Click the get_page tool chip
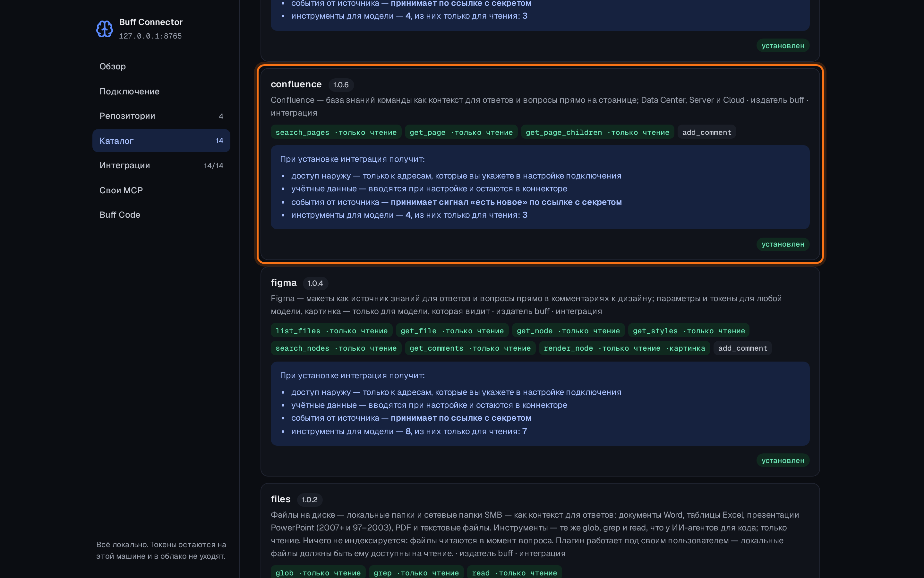 tap(461, 132)
